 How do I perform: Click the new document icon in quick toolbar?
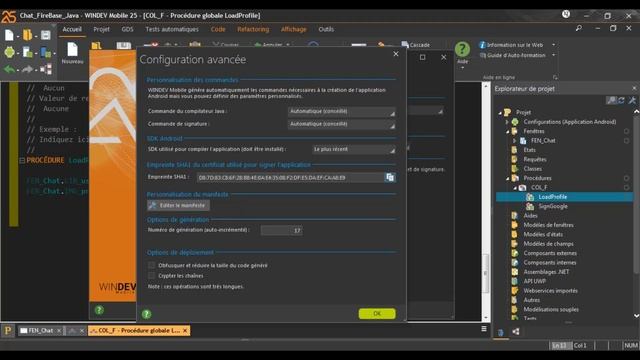click(9, 35)
